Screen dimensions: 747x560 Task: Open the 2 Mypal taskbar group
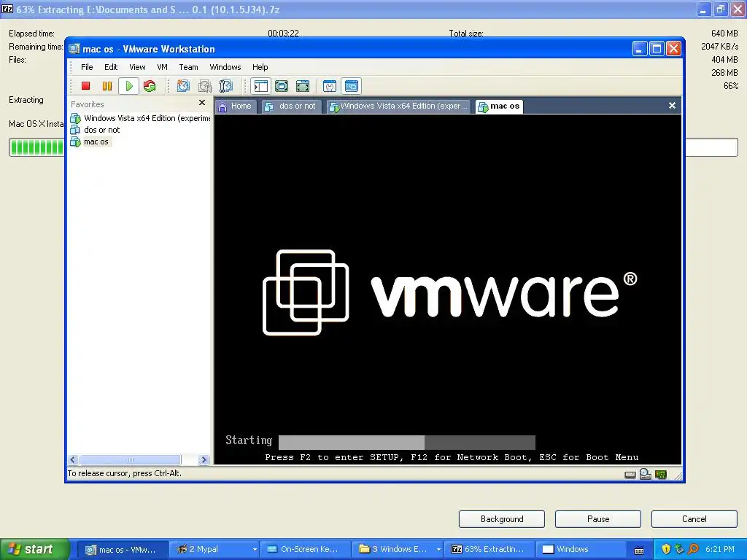(x=214, y=550)
